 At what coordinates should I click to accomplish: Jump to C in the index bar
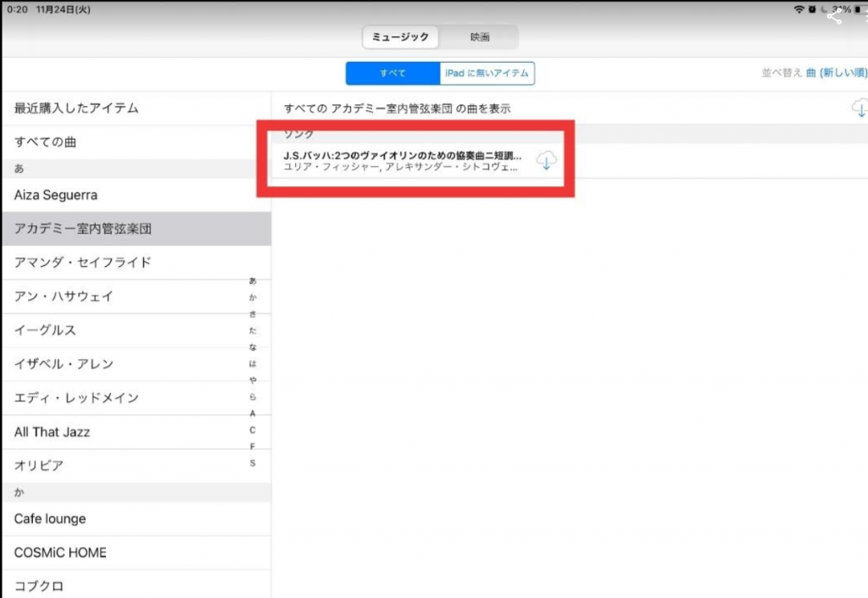click(x=253, y=429)
